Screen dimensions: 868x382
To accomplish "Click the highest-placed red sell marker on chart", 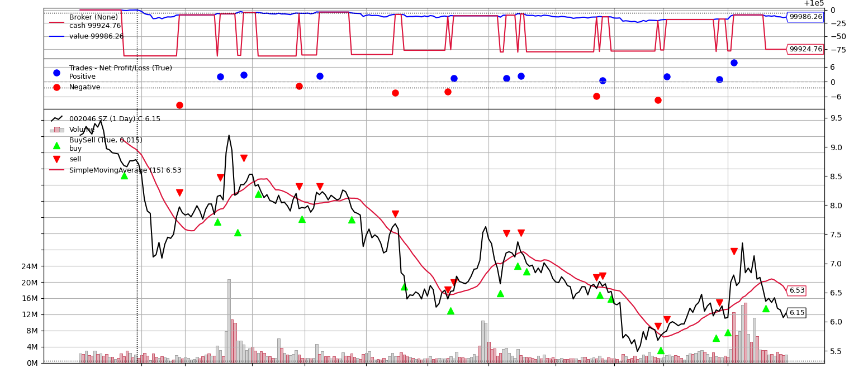I will point(244,158).
